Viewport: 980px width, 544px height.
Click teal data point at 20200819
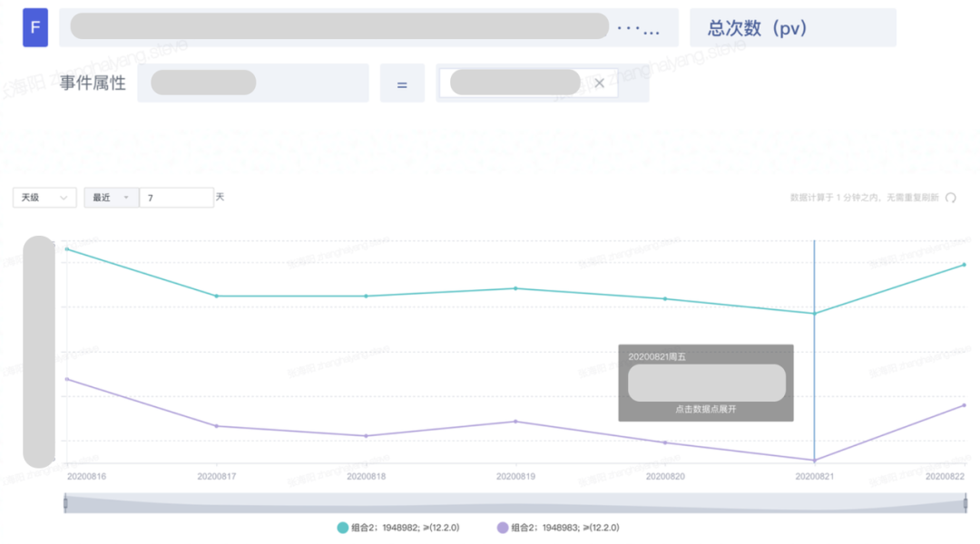515,288
